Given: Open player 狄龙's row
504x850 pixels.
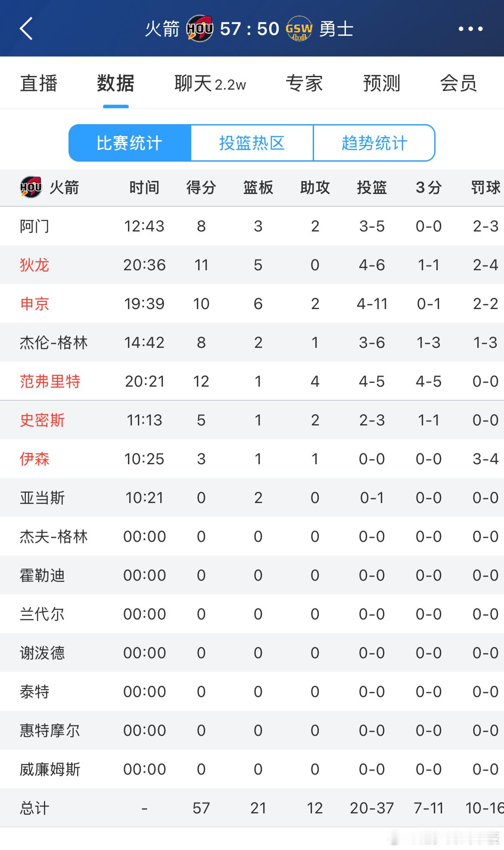Looking at the screenshot, I should 252,265.
